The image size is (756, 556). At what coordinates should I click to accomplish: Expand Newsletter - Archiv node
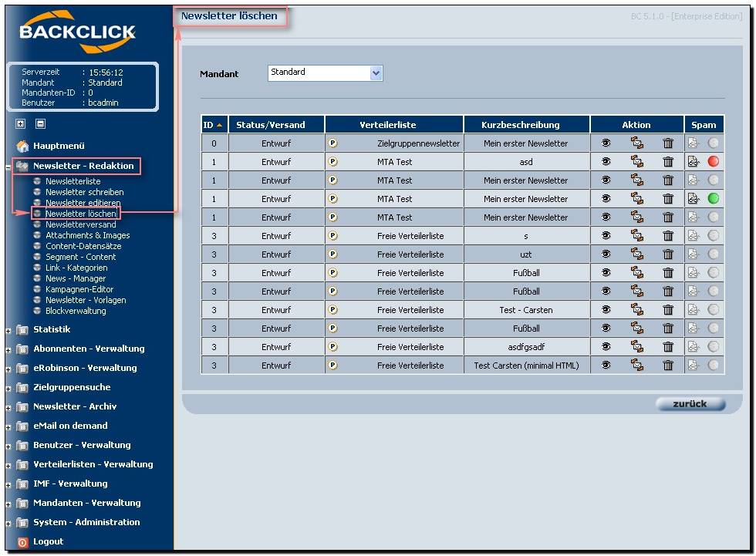click(x=8, y=408)
